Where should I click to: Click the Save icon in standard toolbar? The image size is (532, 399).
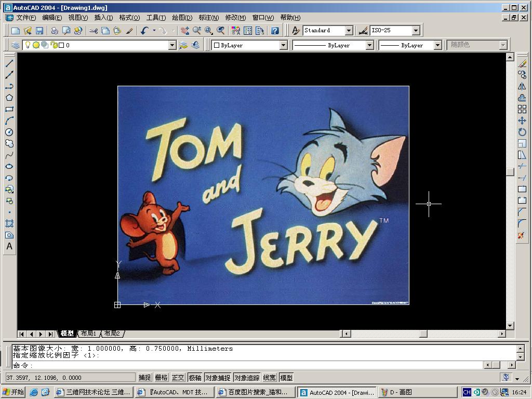[x=39, y=31]
